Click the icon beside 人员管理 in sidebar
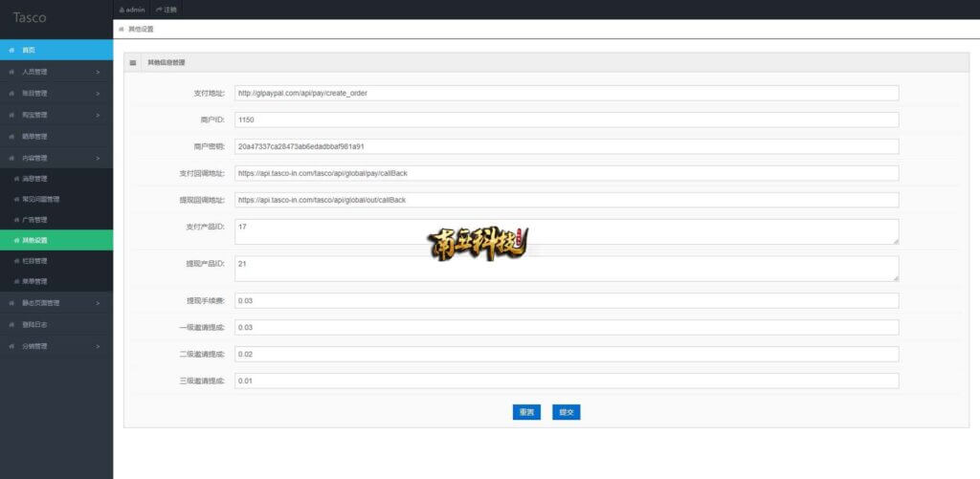Screen dimensions: 980x479 (x=11, y=72)
